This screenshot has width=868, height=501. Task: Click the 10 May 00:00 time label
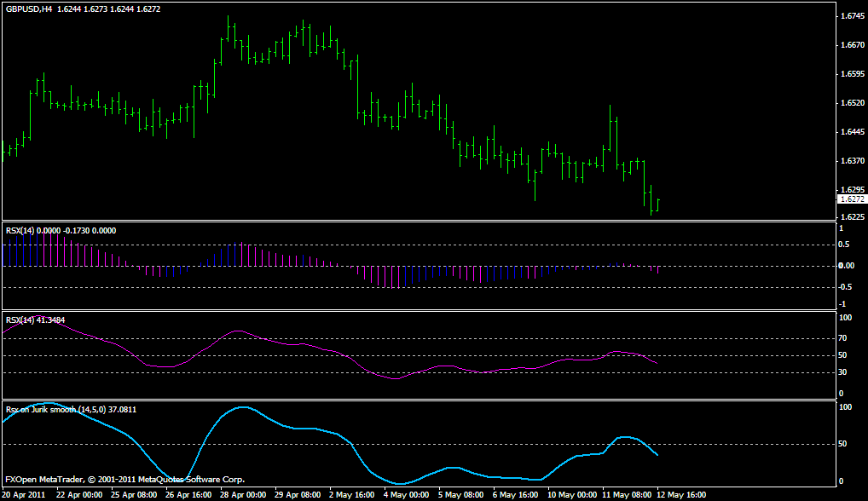(572, 494)
